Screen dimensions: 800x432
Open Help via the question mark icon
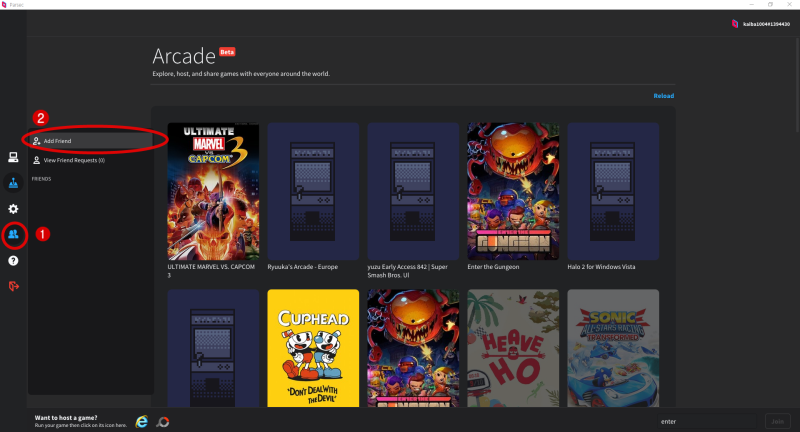13,261
